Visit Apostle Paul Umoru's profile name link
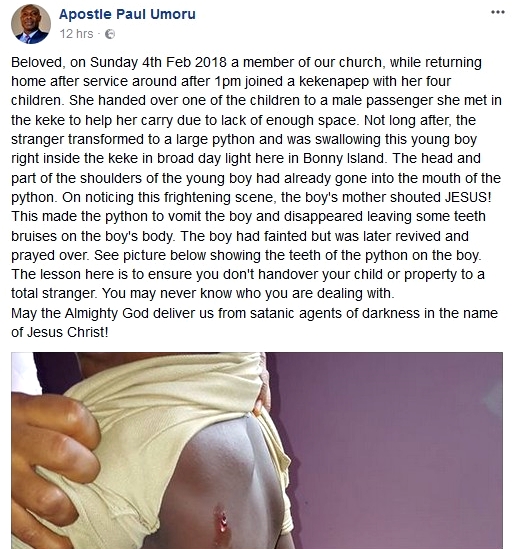The height and width of the screenshot is (549, 513). tap(127, 14)
